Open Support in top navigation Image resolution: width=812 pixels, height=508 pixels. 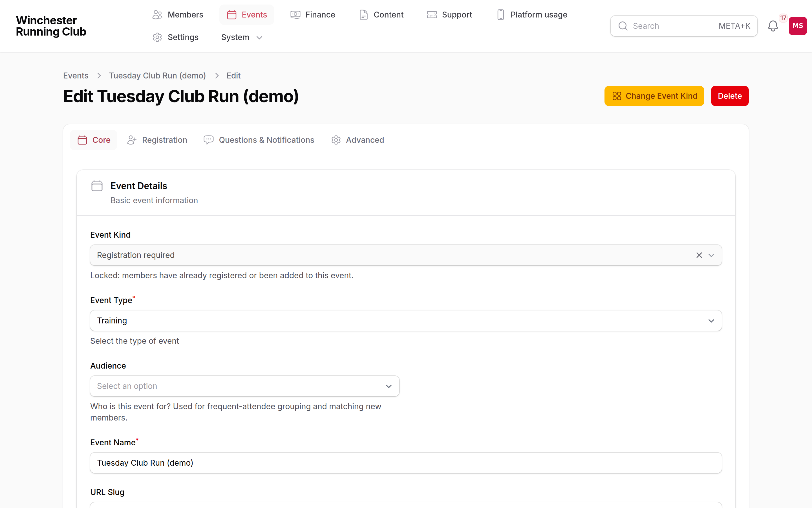449,15
